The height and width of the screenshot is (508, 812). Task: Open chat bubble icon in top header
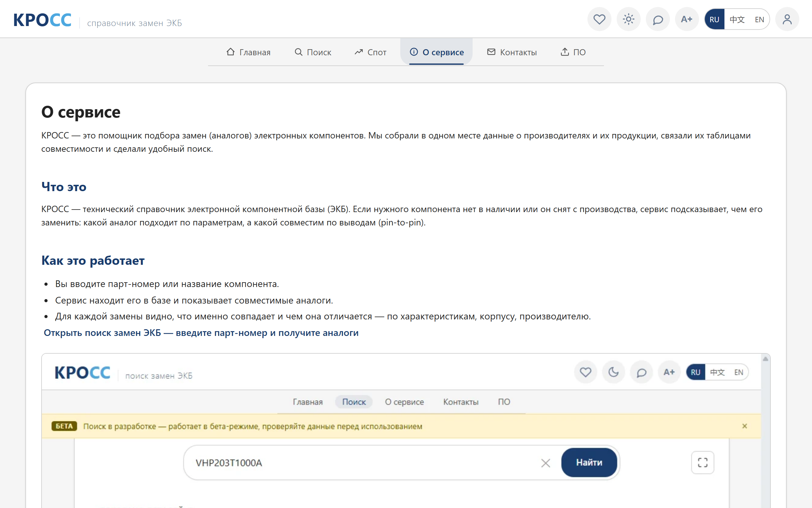pyautogui.click(x=658, y=19)
